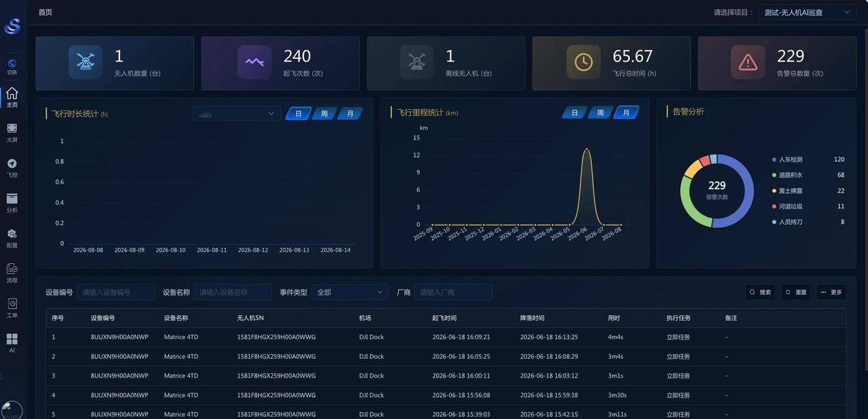The width and height of the screenshot is (868, 419).
Task: Open the flight duration chart device dropdown
Action: (x=237, y=113)
